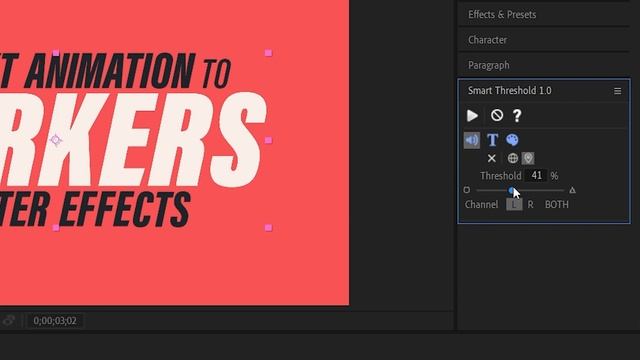
Task: Click the Threshold slider handle
Action: [x=511, y=190]
